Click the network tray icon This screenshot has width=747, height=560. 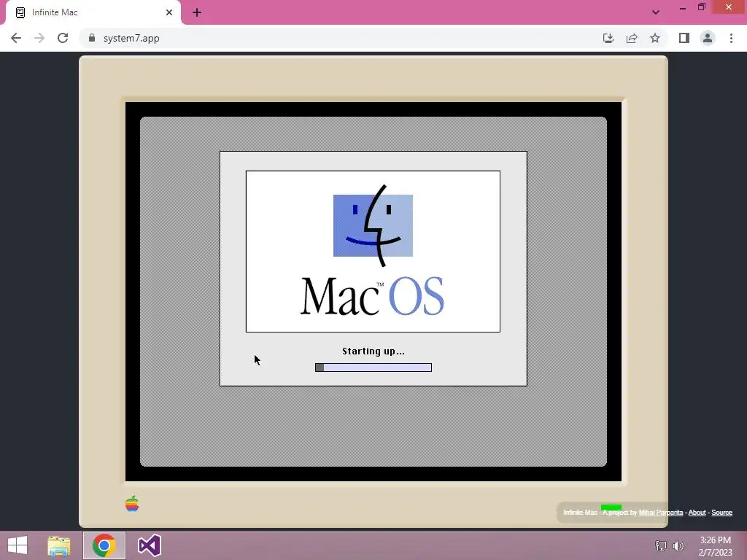point(660,545)
